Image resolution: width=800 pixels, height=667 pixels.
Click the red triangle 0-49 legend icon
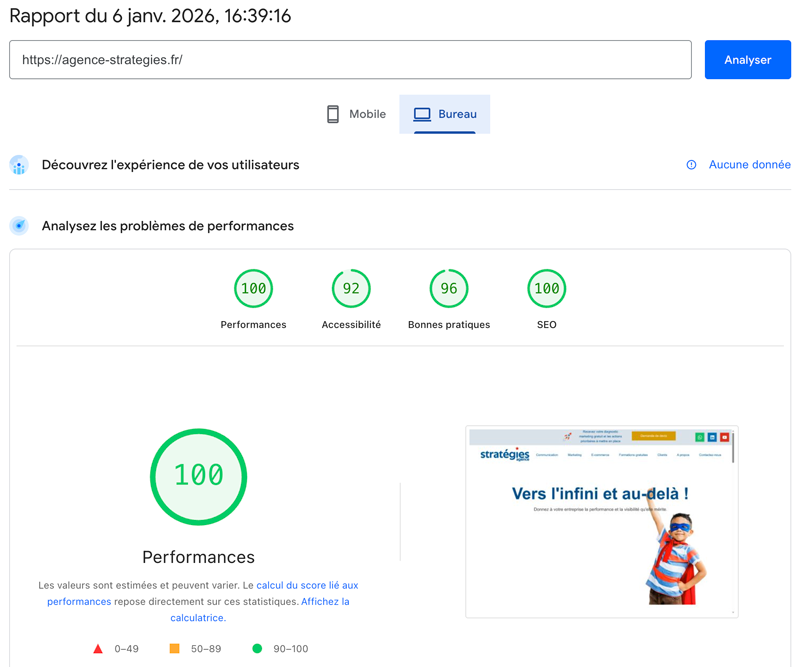tap(99, 648)
